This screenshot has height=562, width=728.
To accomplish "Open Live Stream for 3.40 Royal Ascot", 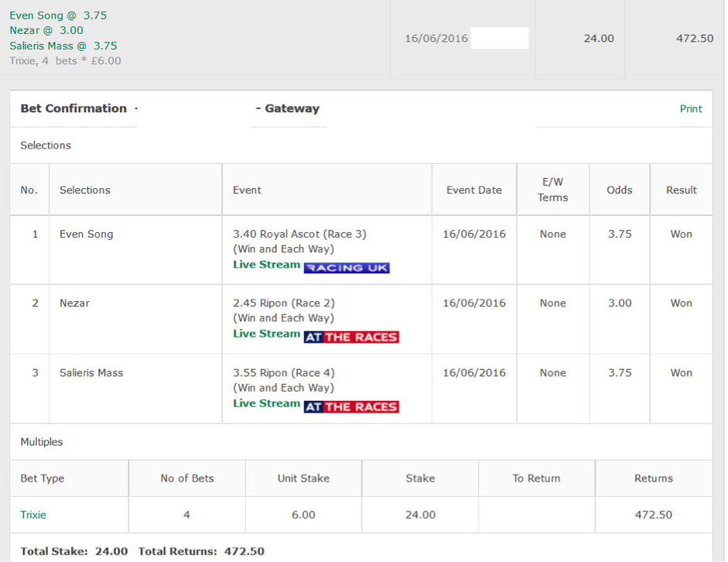I will click(x=266, y=265).
